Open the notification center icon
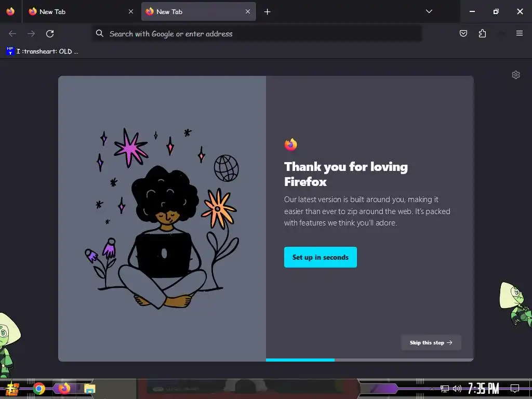 point(515,389)
